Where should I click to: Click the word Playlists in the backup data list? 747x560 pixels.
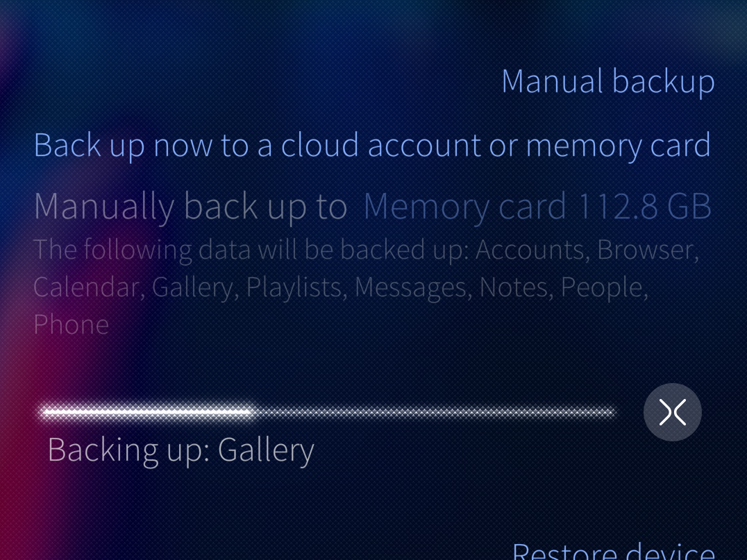click(x=297, y=287)
